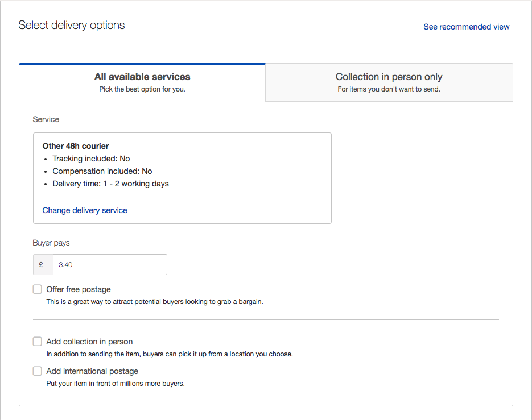Click the Select delivery options heading

pyautogui.click(x=72, y=25)
